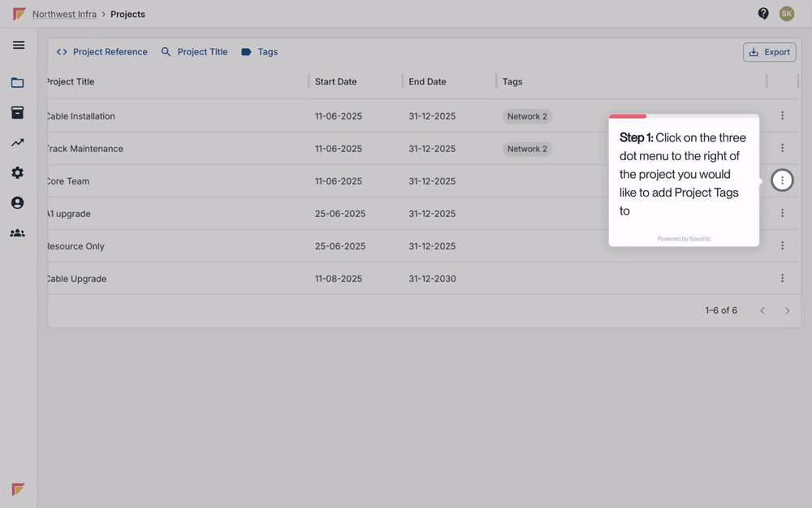The image size is (812, 508).
Task: Click the app logo at sidebar bottom
Action: (18, 488)
